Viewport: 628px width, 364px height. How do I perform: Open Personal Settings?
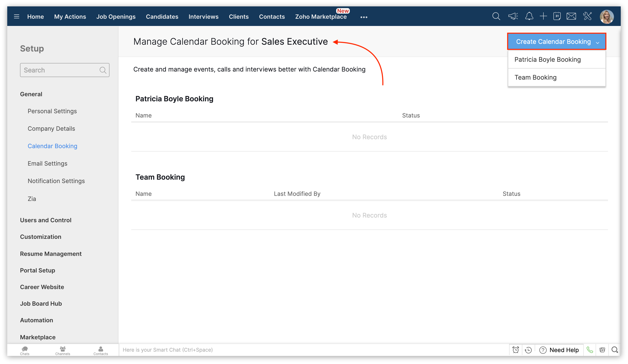[x=52, y=111]
